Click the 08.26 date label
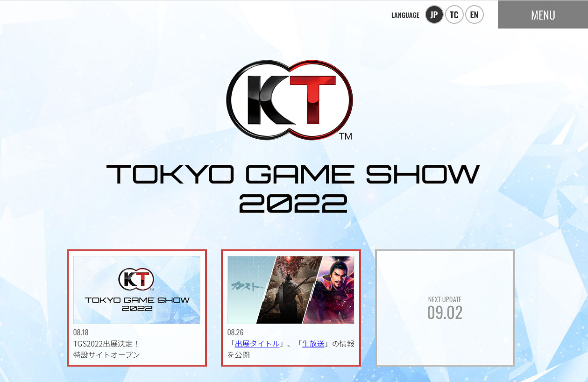The width and height of the screenshot is (588, 382). click(x=235, y=332)
